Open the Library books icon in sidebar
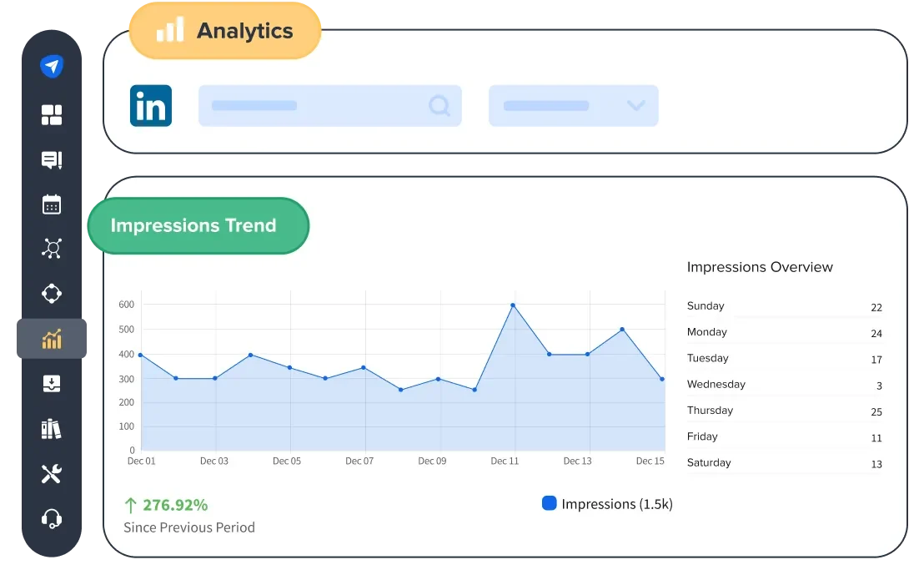The width and height of the screenshot is (924, 585). [x=51, y=429]
